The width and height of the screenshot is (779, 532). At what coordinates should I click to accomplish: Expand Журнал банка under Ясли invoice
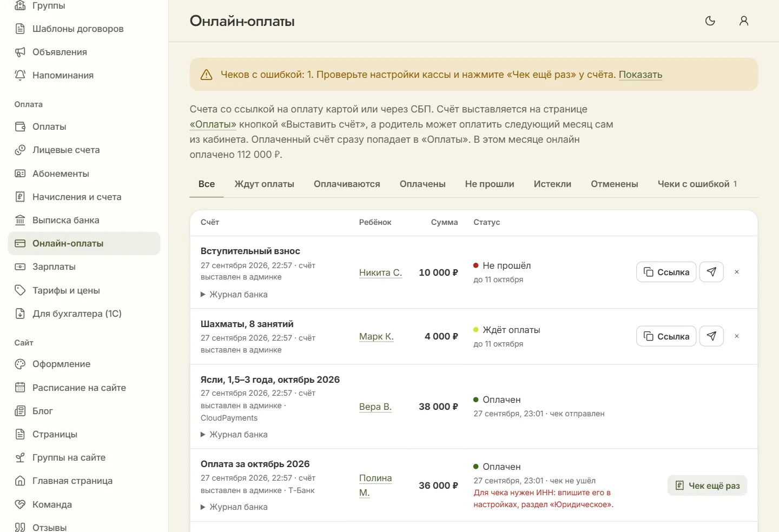234,435
